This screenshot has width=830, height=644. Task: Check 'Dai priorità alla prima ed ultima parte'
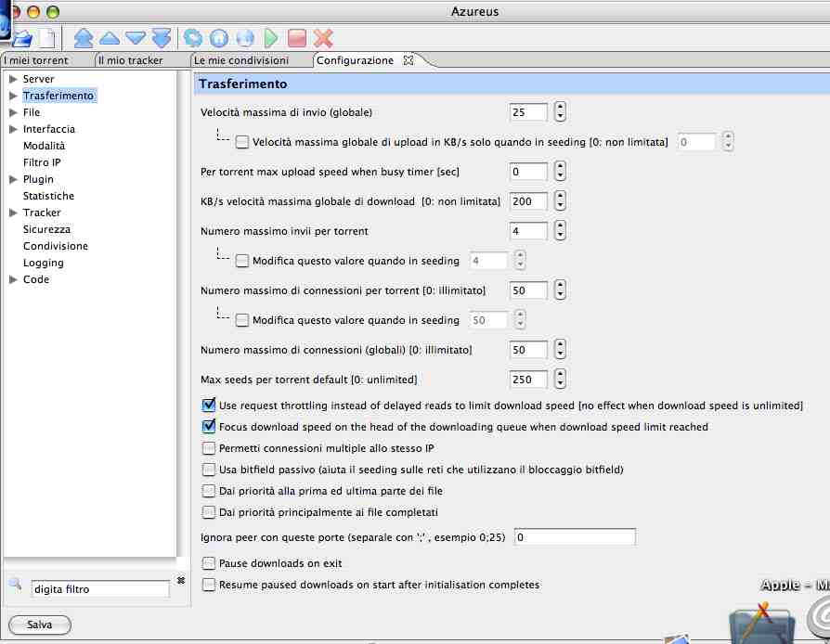209,491
